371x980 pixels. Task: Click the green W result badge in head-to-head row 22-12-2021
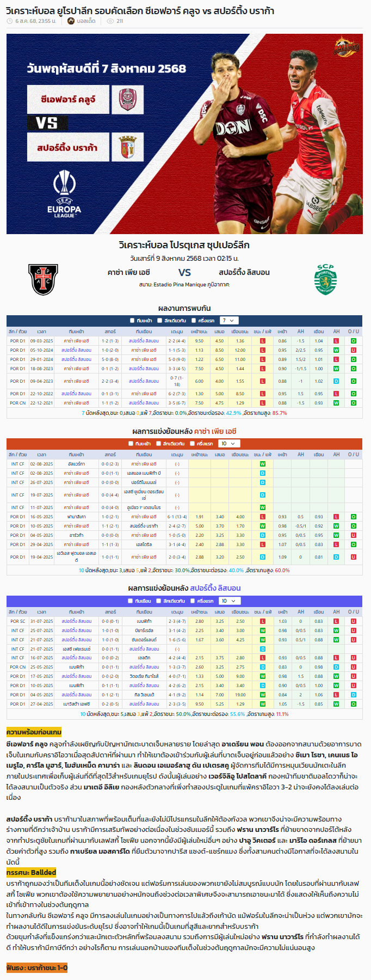[263, 403]
